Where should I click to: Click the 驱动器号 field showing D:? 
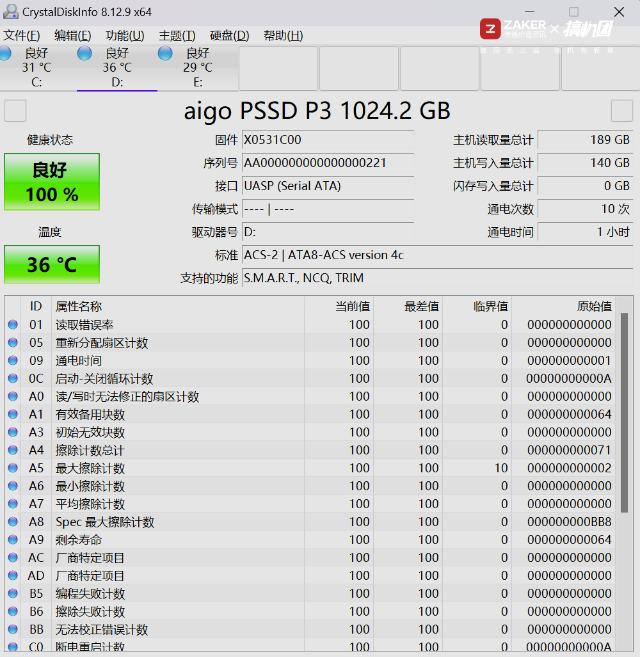[328, 232]
